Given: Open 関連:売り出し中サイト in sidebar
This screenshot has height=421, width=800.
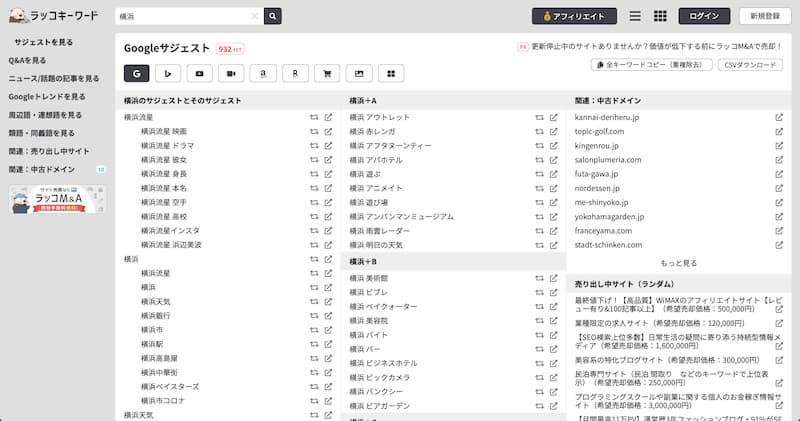Looking at the screenshot, I should (49, 151).
